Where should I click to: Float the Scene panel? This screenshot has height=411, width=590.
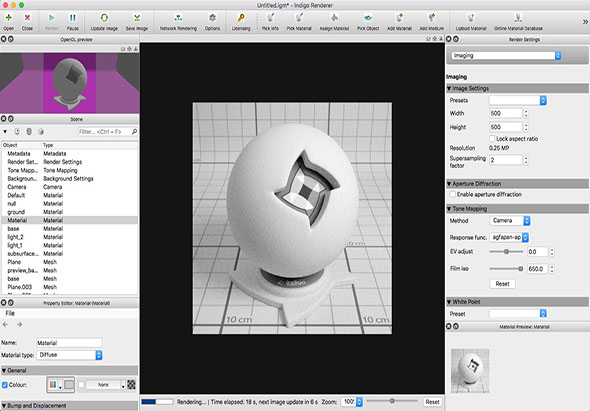point(11,119)
